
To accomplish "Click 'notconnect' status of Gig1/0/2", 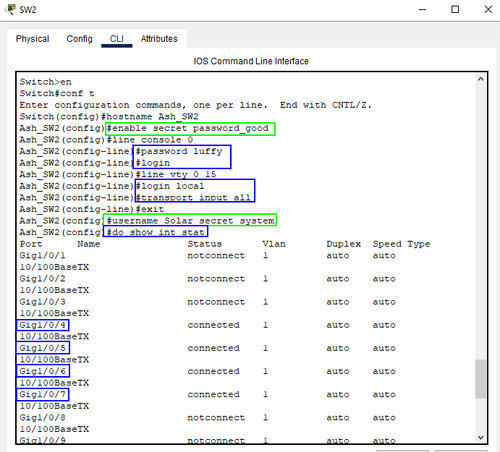I will [x=216, y=279].
